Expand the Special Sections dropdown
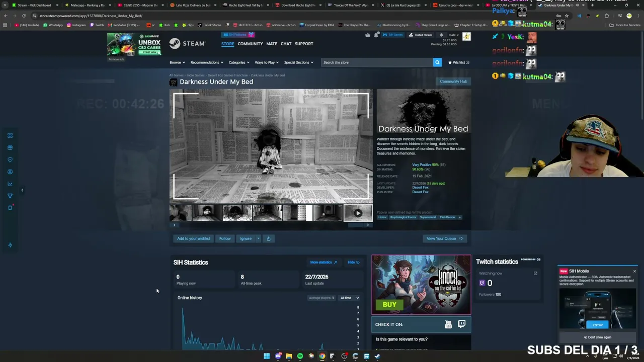 [299, 62]
